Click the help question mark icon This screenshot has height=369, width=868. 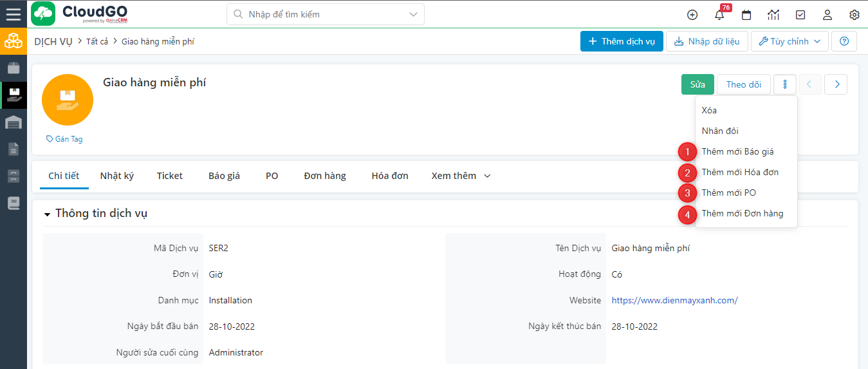coord(844,41)
